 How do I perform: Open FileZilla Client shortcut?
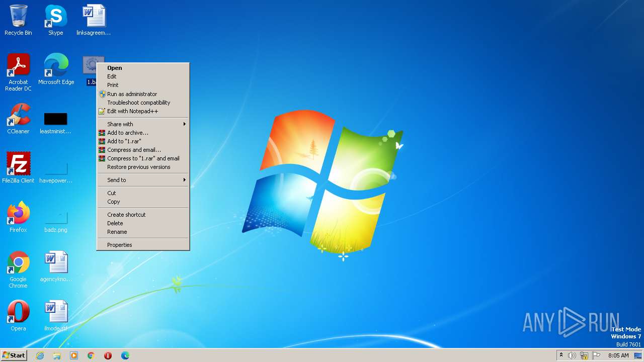click(18, 167)
